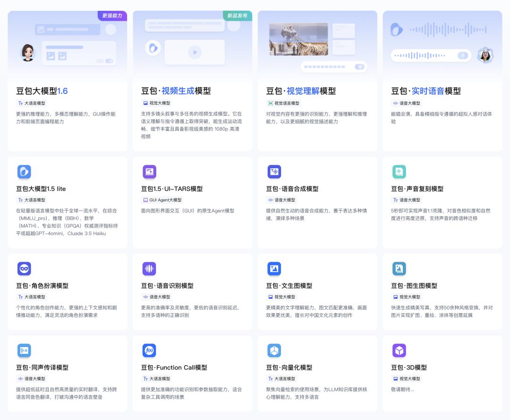Click the voice waveform bar in 实时语音模型 banner
Screen dimensions: 510x420
(x=431, y=55)
